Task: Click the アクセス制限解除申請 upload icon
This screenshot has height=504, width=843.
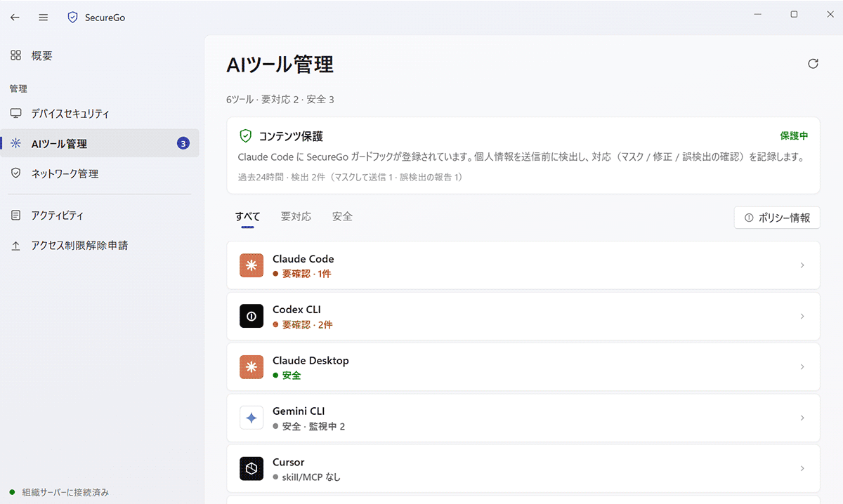Action: 15,246
